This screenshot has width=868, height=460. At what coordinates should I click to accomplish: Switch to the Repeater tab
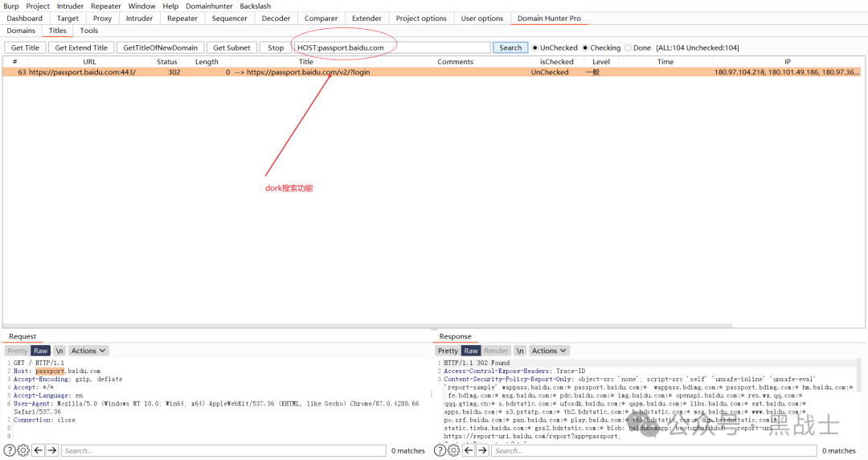(x=182, y=18)
